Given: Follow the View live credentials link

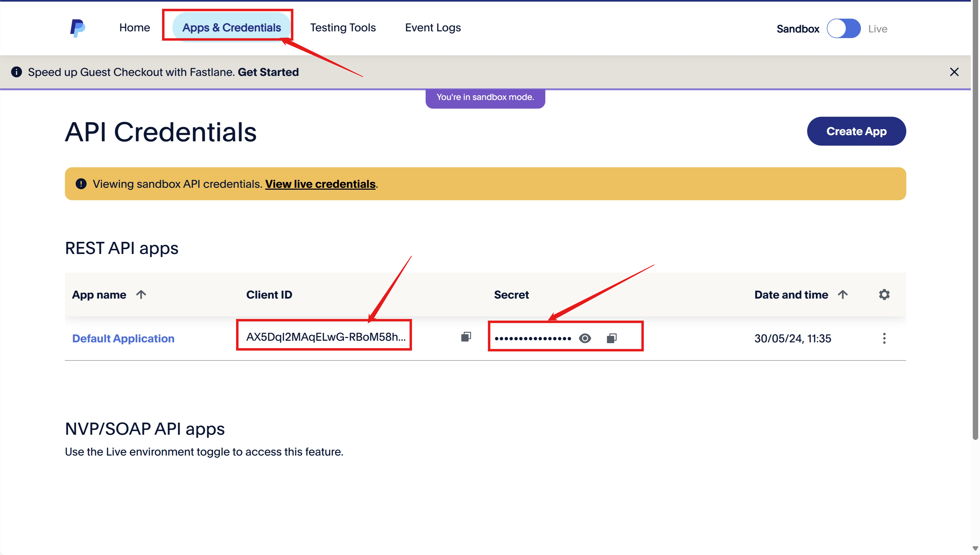Looking at the screenshot, I should (x=320, y=184).
